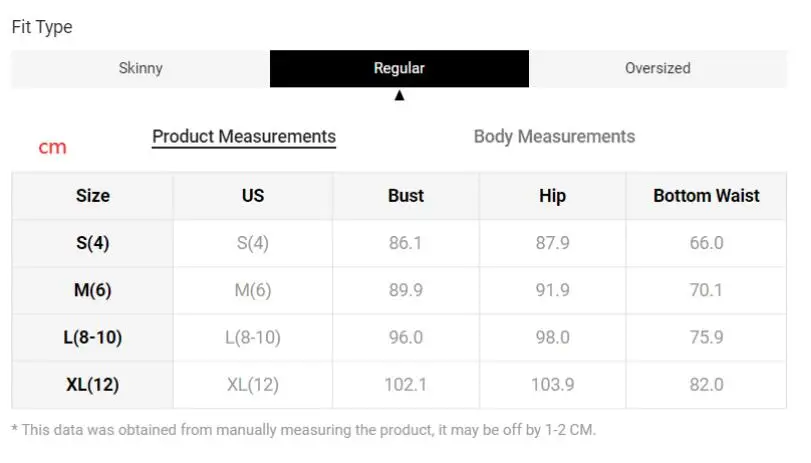Click the Fit Type heading
Image resolution: width=811 pixels, height=463 pixels.
click(42, 27)
